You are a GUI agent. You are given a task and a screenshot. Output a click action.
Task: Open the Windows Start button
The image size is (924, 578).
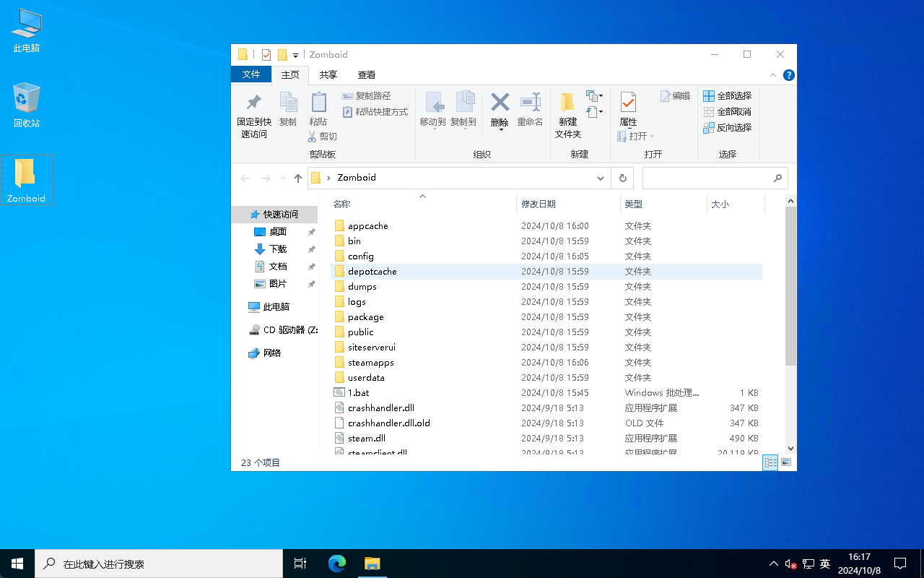click(x=17, y=564)
